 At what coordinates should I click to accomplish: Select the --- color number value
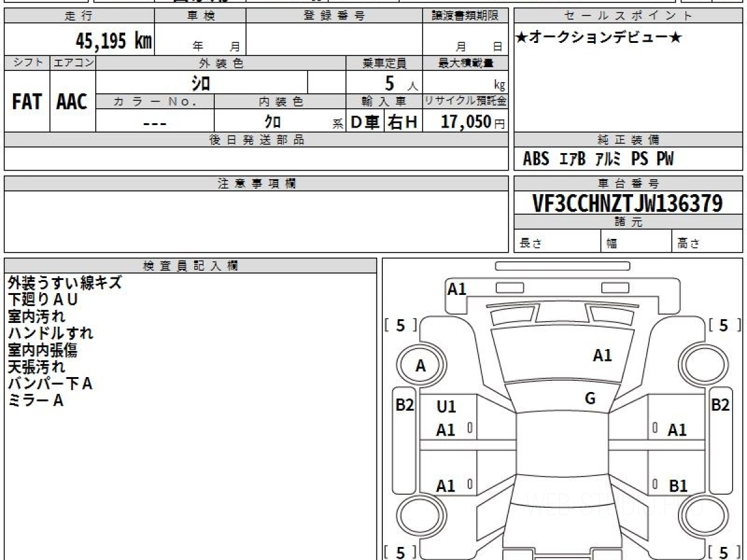[155, 123]
